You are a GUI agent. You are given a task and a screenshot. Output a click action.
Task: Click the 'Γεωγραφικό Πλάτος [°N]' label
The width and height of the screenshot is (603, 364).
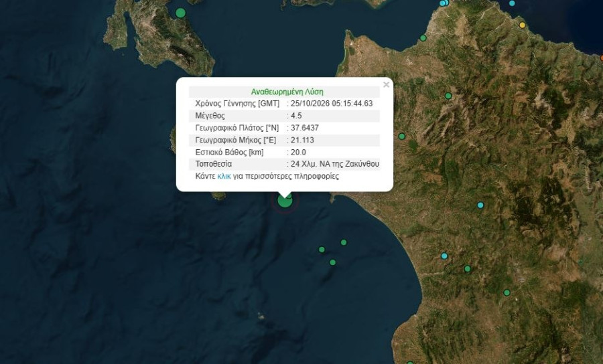(237, 128)
